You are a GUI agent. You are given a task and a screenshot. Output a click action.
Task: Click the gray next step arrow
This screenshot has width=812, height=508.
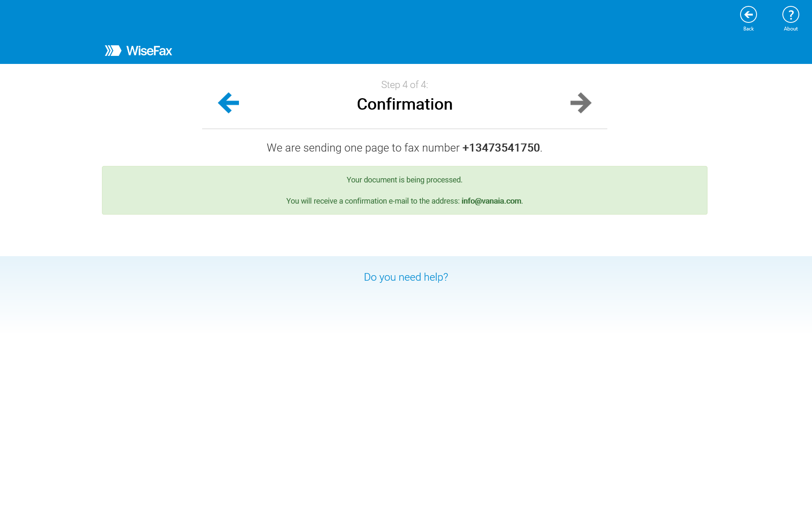581,103
